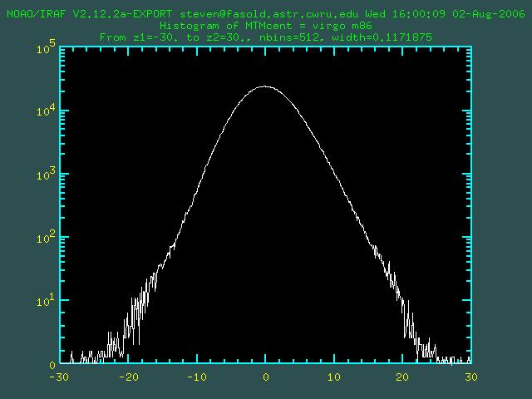Select the 'Histogram of MTMcent = virgo m86' title
Viewport: 532px width, 399px height.
(266, 26)
